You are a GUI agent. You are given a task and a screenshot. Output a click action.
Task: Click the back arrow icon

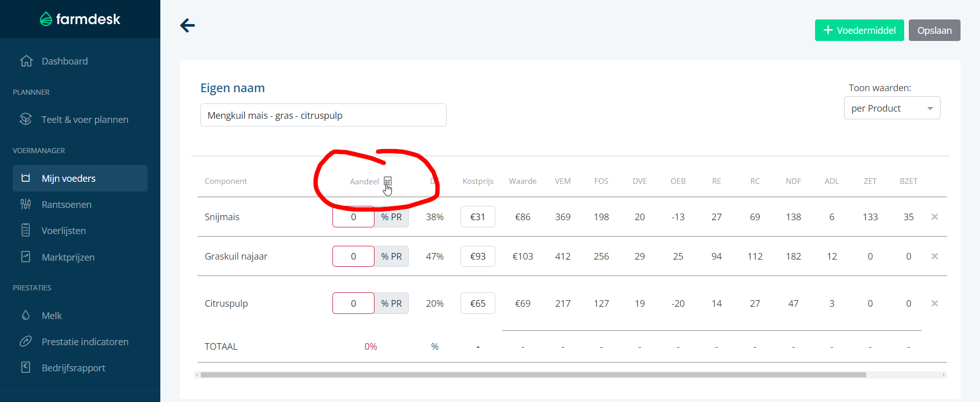(x=187, y=26)
